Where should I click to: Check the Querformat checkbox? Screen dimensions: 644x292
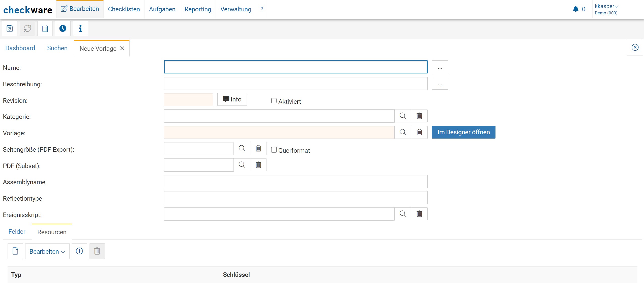(x=274, y=150)
